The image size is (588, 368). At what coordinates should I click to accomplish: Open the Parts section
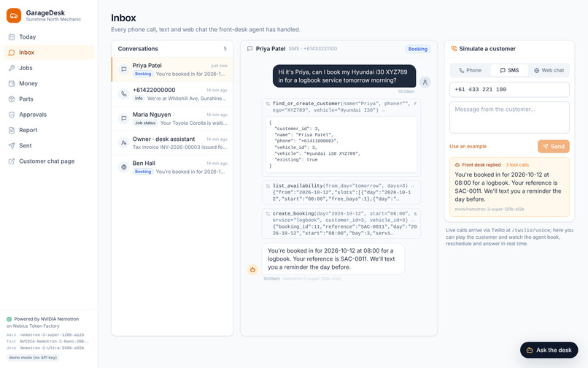(x=48, y=99)
